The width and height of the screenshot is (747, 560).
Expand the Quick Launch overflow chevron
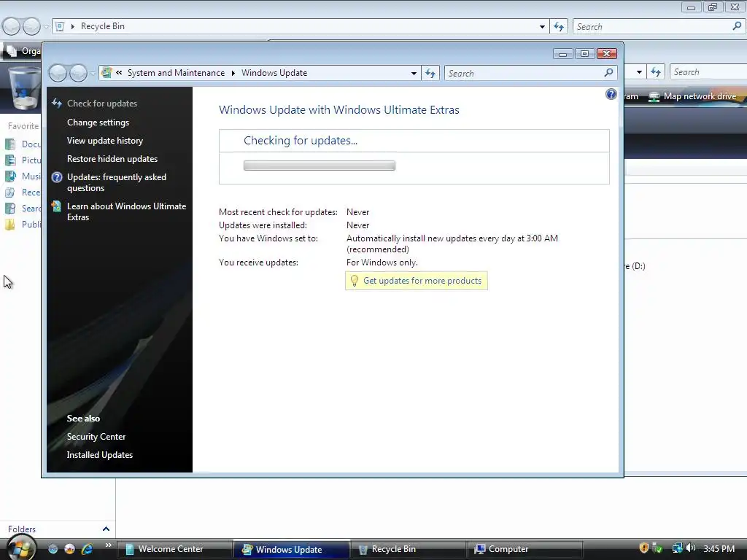coord(108,545)
